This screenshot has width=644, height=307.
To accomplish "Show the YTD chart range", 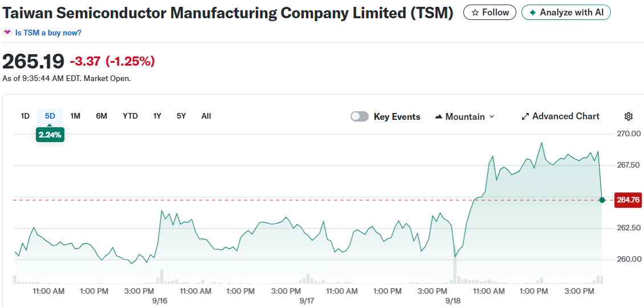I will tap(130, 116).
